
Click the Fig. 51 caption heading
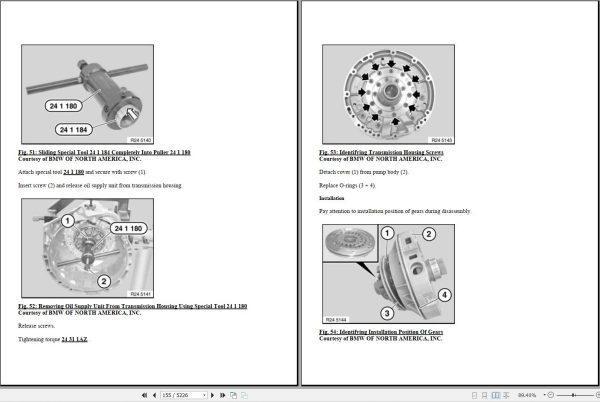[x=104, y=152]
